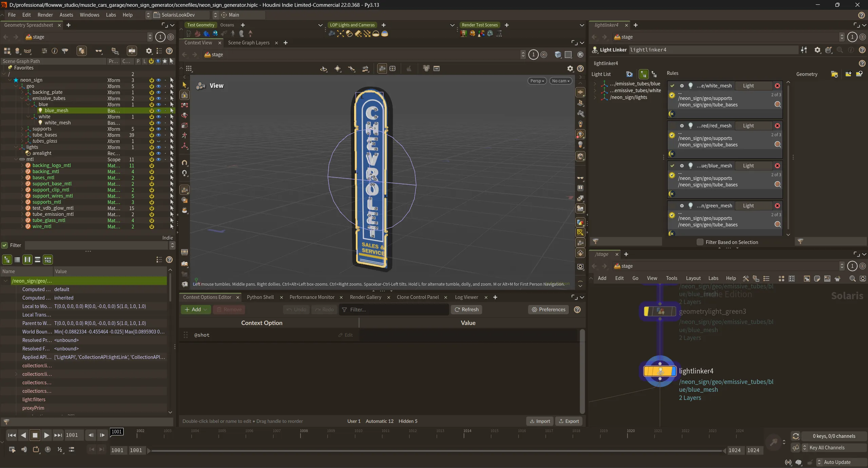
Task: Click the scene graph tree info icon
Action: [54, 51]
